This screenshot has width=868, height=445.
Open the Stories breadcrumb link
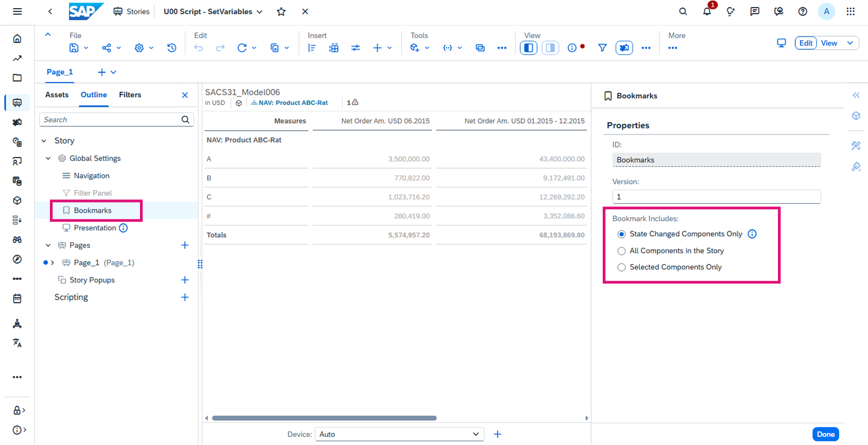[131, 11]
